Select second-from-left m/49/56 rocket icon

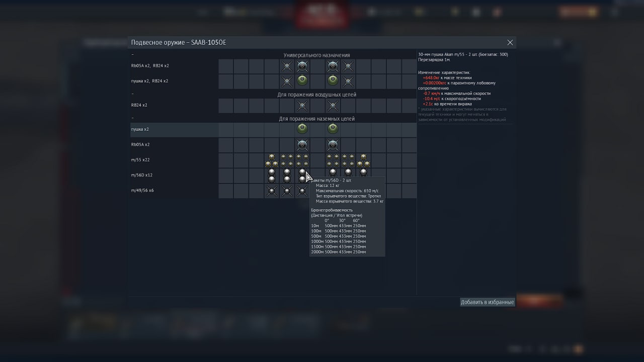coord(287,191)
